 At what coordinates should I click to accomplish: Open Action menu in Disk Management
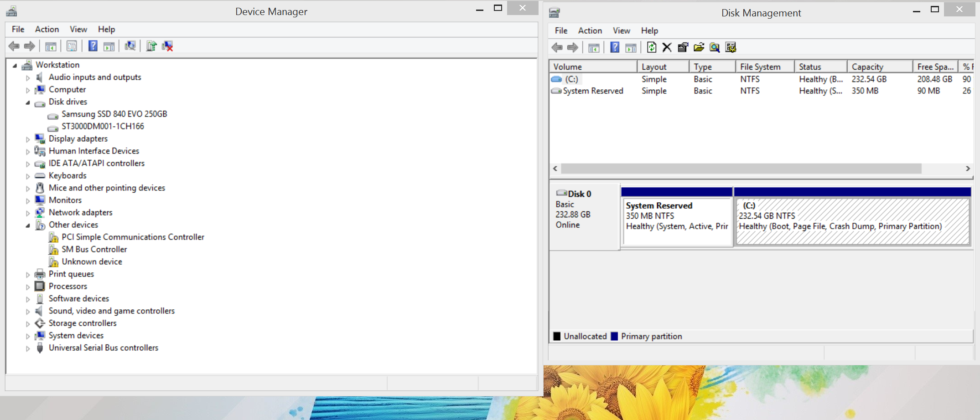[x=590, y=31]
